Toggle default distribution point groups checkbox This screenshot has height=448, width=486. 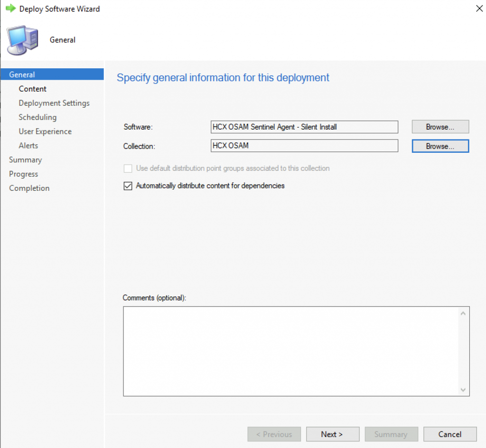pyautogui.click(x=128, y=168)
